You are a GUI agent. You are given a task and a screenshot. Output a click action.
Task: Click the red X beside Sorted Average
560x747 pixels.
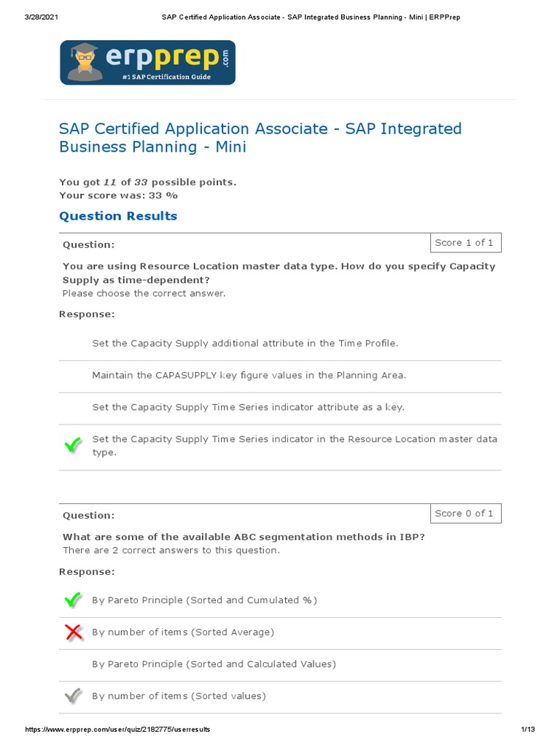pos(73,632)
